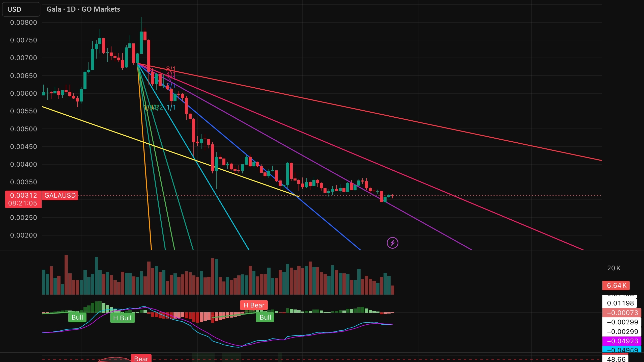Click the 20 K volume axis label

coord(613,268)
